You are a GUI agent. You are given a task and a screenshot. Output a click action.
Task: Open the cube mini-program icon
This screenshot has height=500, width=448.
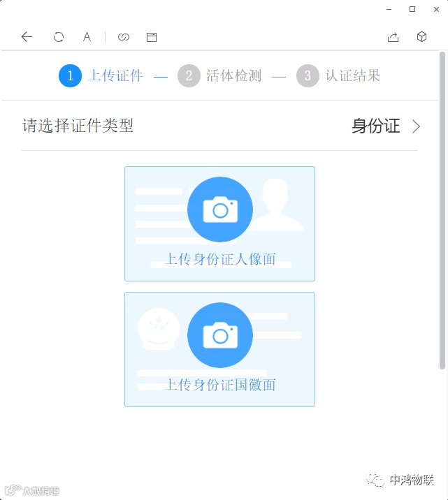coord(422,37)
